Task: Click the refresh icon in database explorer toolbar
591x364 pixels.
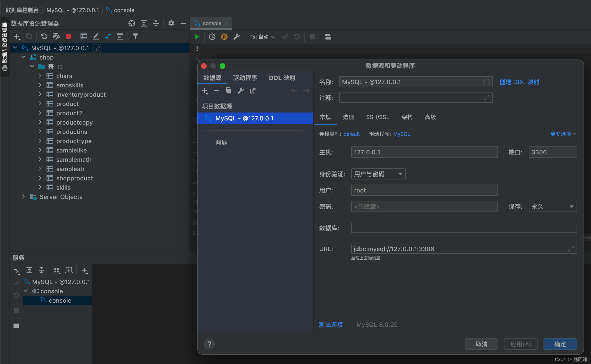Action: (44, 36)
